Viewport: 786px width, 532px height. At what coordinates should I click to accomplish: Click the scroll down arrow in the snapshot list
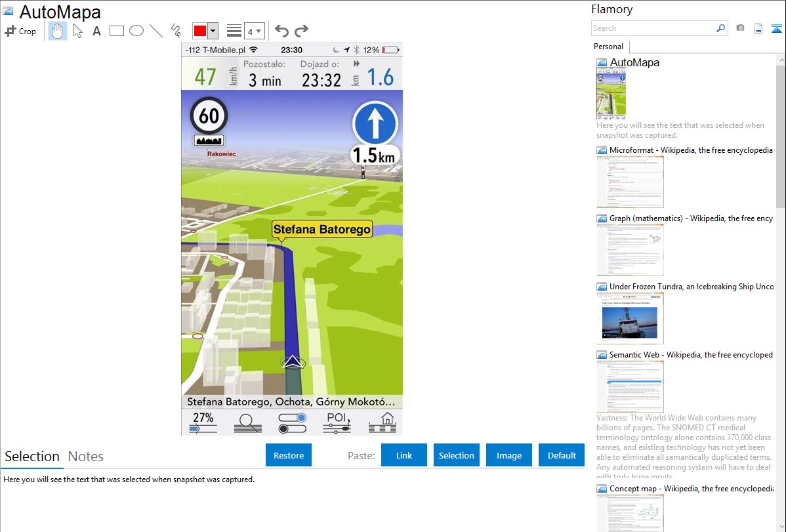[x=781, y=527]
